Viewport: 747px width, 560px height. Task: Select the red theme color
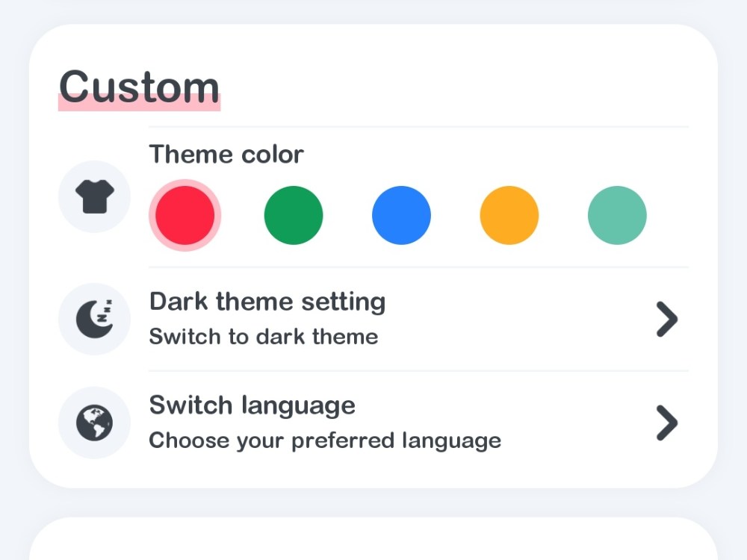[x=185, y=215]
